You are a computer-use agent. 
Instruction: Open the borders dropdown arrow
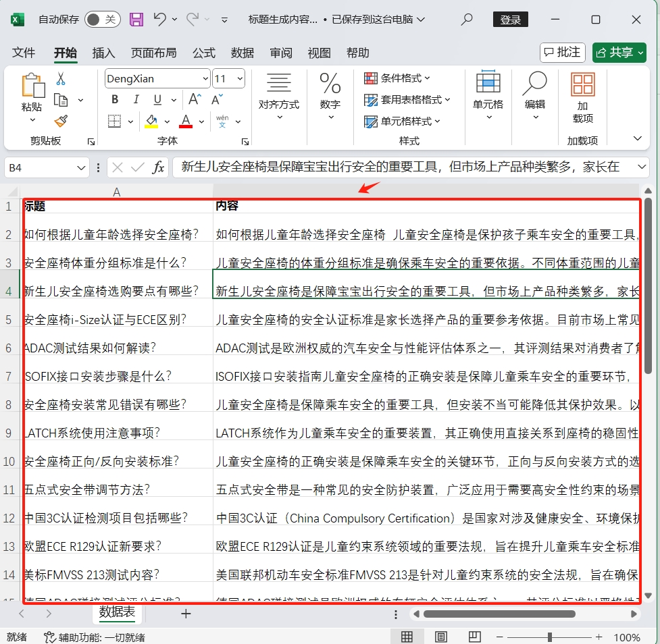click(x=130, y=122)
